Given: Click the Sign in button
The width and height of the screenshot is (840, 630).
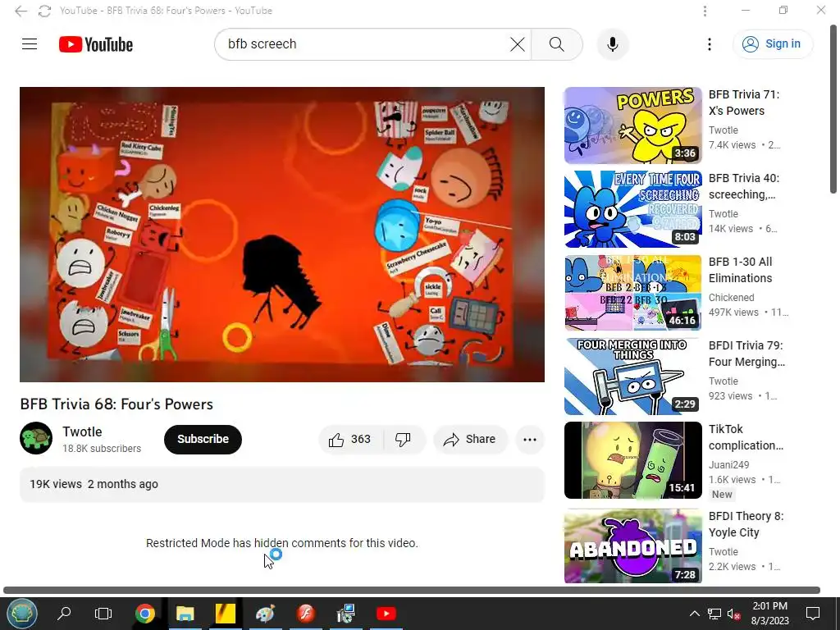Looking at the screenshot, I should tap(773, 44).
